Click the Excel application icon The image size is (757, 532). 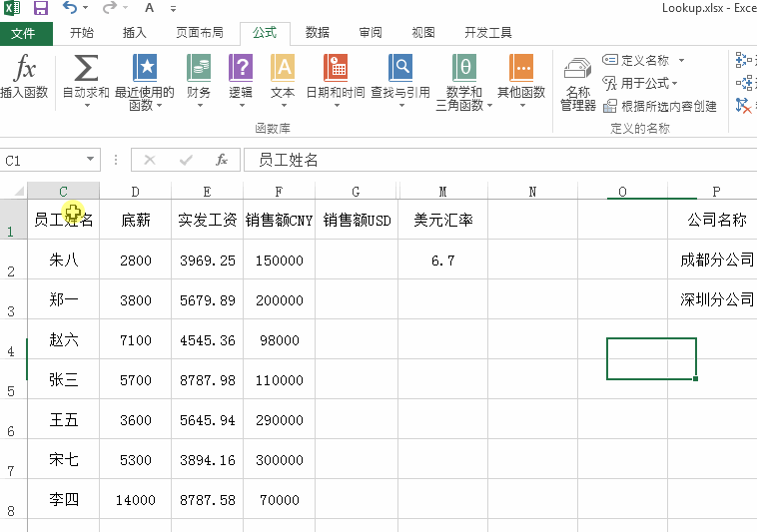(x=12, y=8)
